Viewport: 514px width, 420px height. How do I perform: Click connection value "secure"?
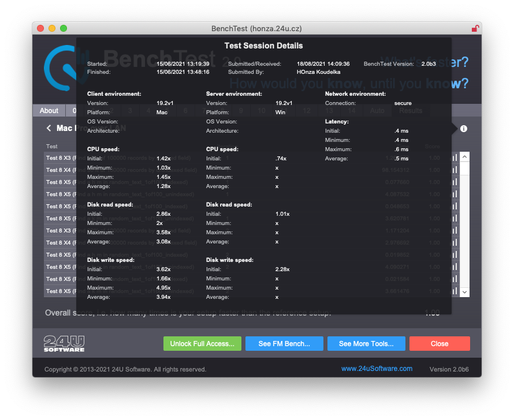coord(403,103)
